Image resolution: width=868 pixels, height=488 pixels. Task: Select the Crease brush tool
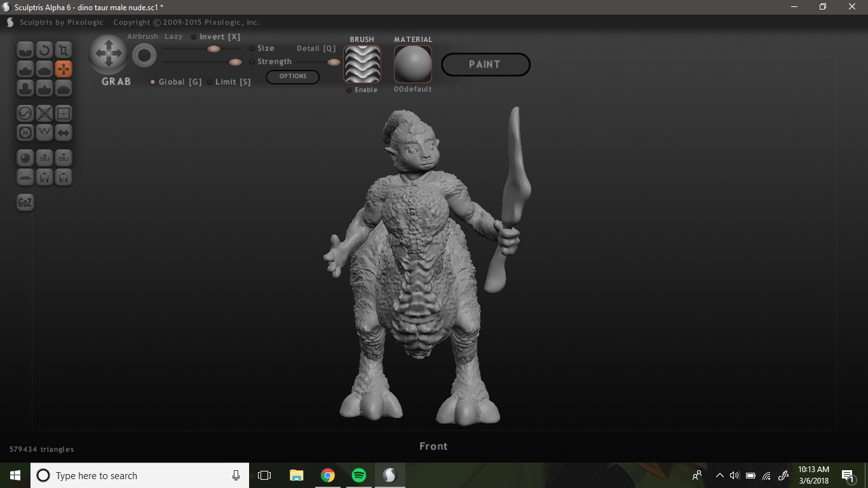25,50
